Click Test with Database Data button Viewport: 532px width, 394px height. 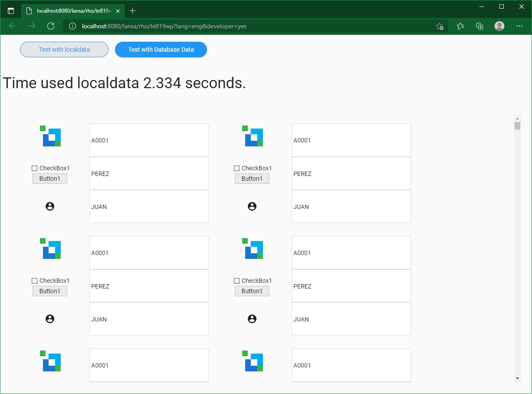[161, 50]
